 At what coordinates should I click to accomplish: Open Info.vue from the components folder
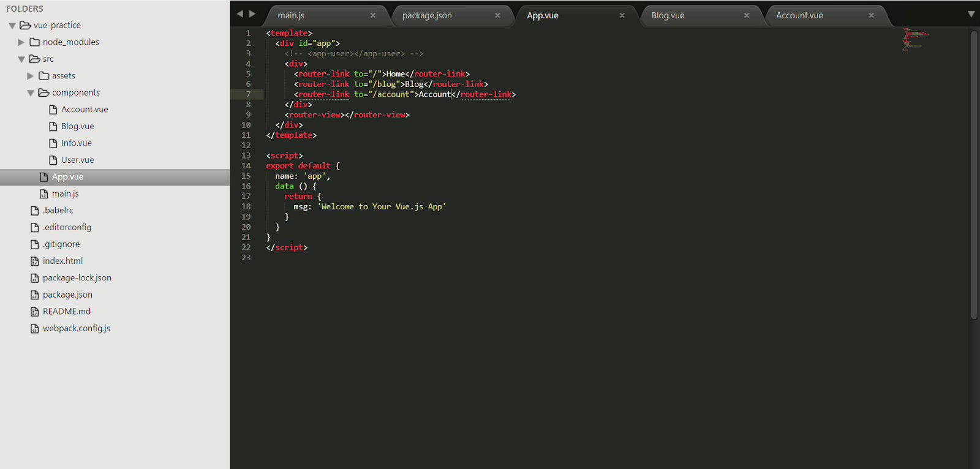[x=77, y=143]
